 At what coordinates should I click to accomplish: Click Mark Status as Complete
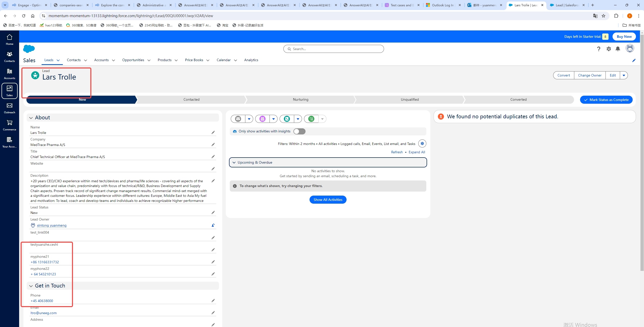(x=606, y=100)
